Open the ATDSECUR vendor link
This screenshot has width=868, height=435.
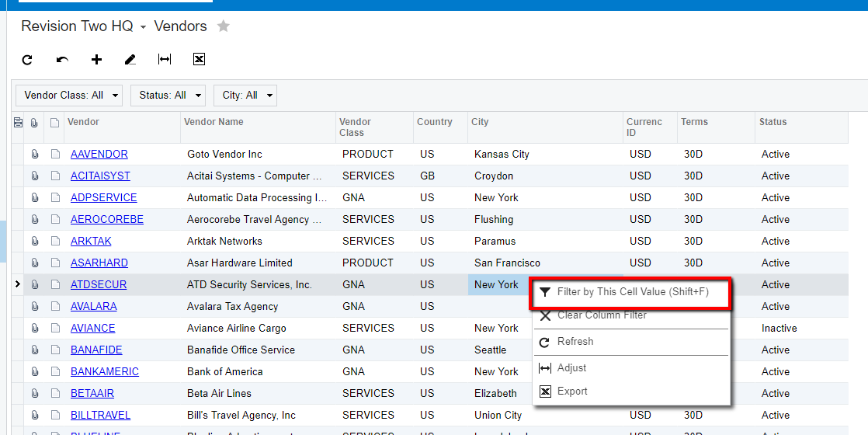click(x=99, y=285)
